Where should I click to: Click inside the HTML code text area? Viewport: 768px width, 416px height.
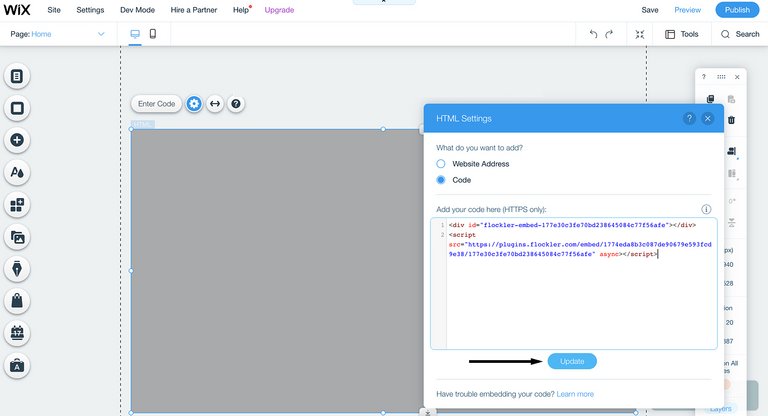[574, 284]
